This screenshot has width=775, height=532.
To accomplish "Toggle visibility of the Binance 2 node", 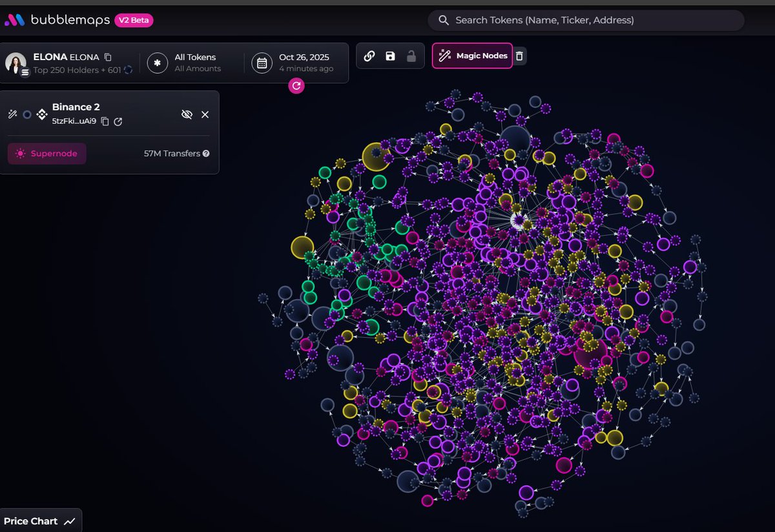I will [187, 114].
